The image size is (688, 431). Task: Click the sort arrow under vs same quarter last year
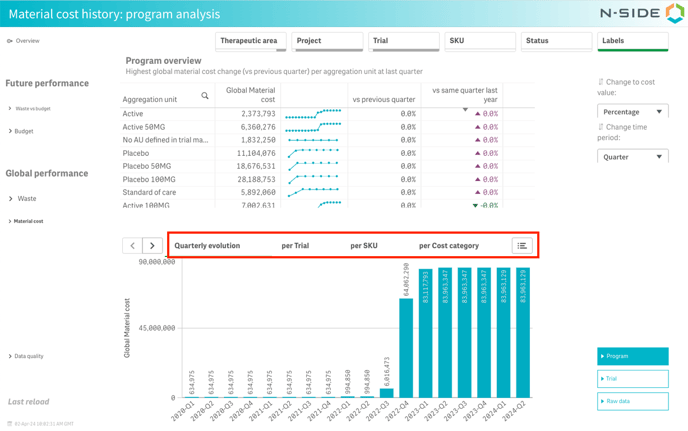tap(465, 109)
